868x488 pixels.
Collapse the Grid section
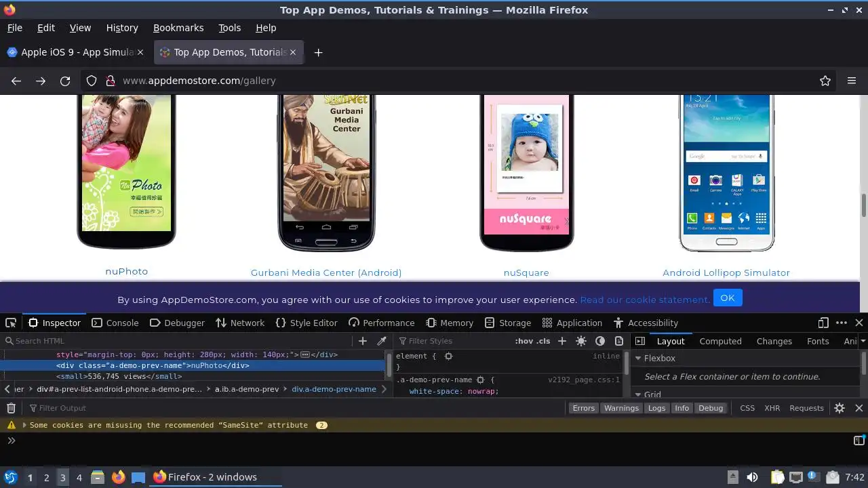pyautogui.click(x=638, y=394)
